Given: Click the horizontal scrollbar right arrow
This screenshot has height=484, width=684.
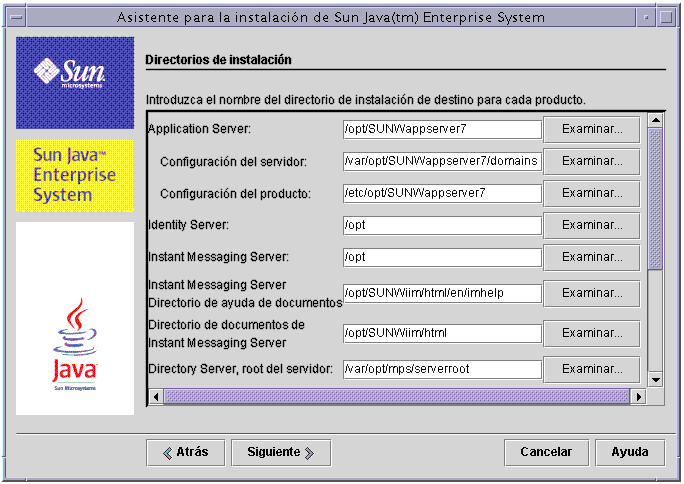Looking at the screenshot, I should (639, 397).
